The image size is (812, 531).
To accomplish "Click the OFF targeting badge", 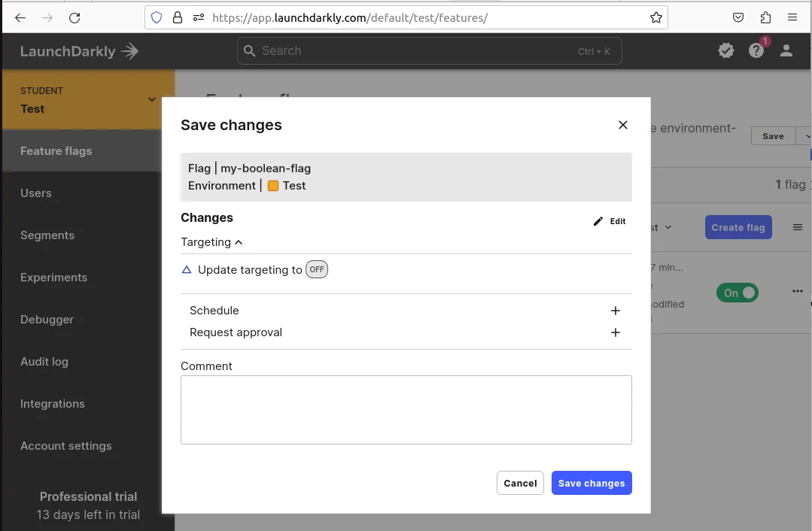I will [316, 270].
